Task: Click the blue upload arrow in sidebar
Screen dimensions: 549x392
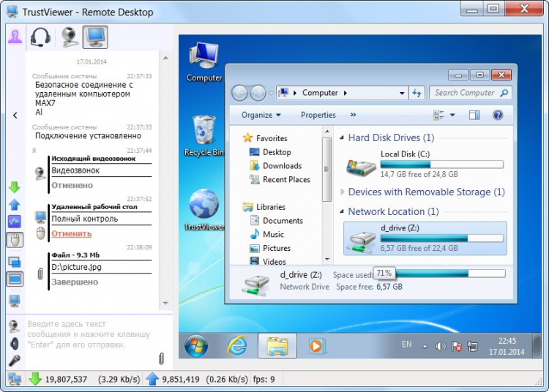Action: point(15,205)
